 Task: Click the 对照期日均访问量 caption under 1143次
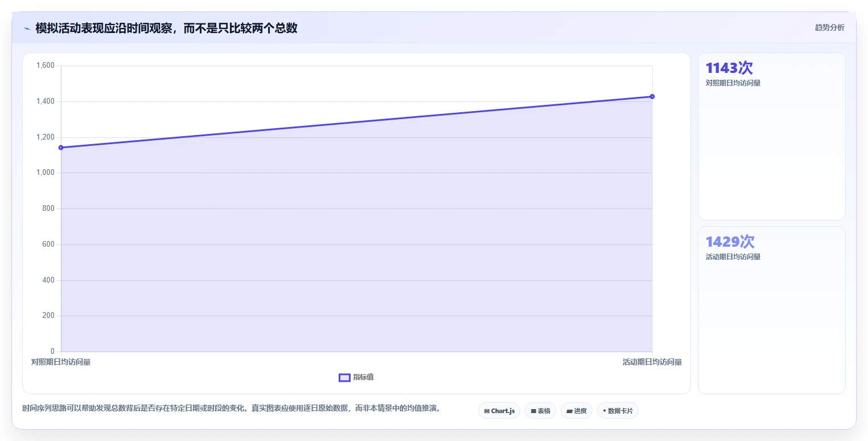click(733, 83)
